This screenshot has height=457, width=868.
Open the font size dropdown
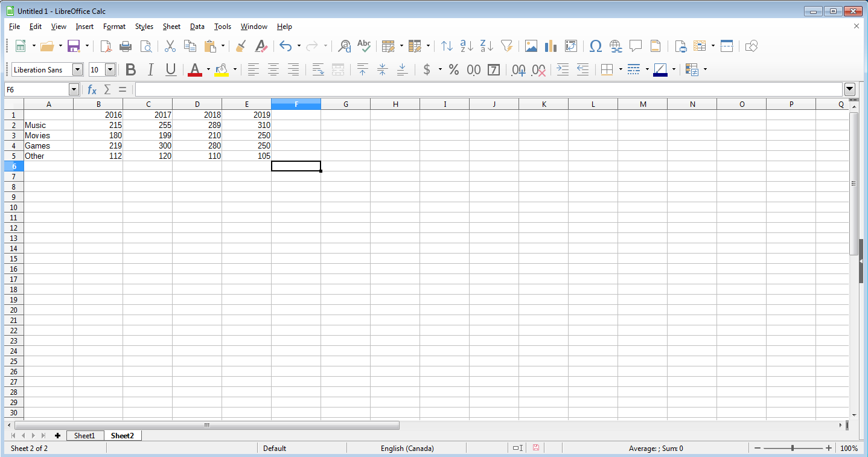pyautogui.click(x=111, y=69)
